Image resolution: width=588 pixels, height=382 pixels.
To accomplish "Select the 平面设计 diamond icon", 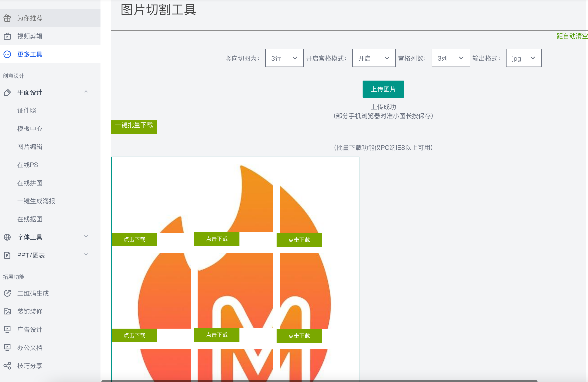I will coord(7,92).
